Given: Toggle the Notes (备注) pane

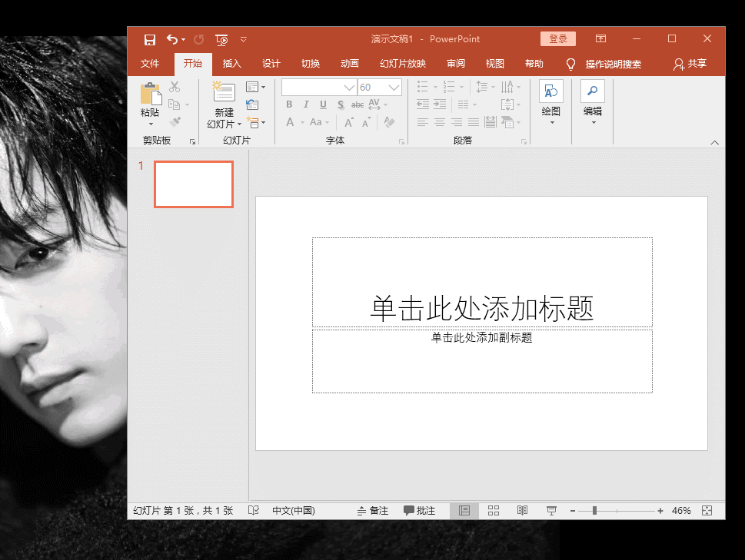Looking at the screenshot, I should click(x=373, y=511).
